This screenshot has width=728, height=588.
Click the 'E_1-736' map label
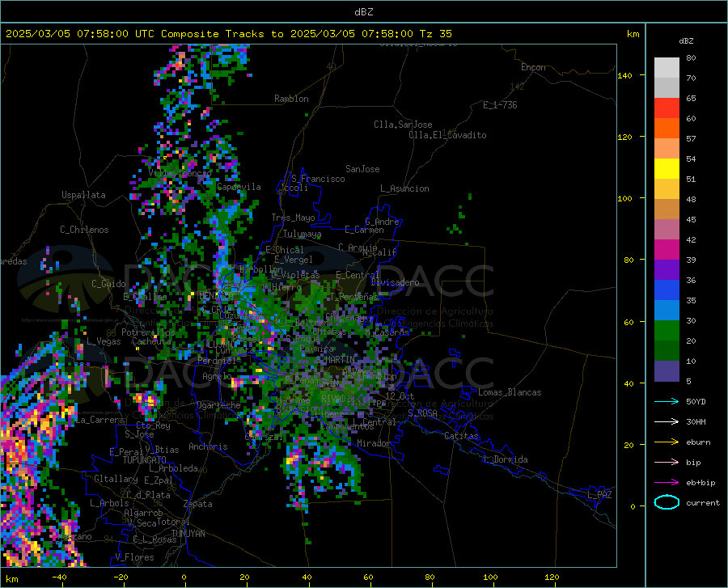click(x=500, y=105)
